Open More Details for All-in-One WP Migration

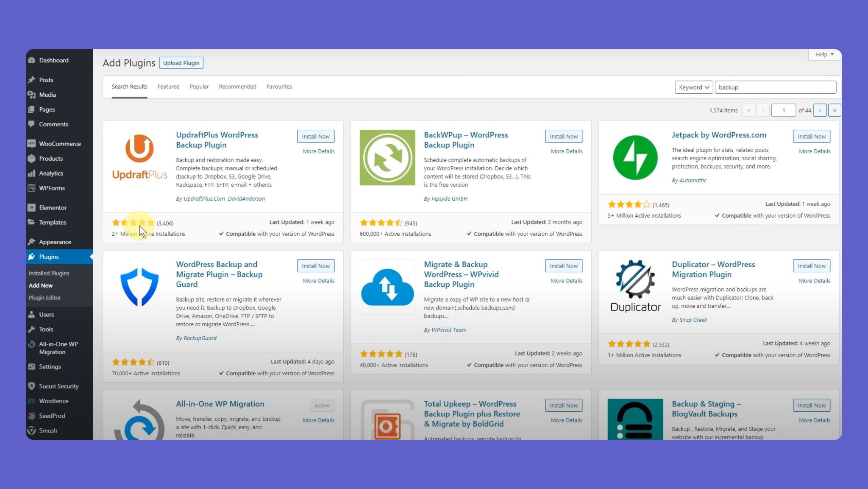(319, 420)
